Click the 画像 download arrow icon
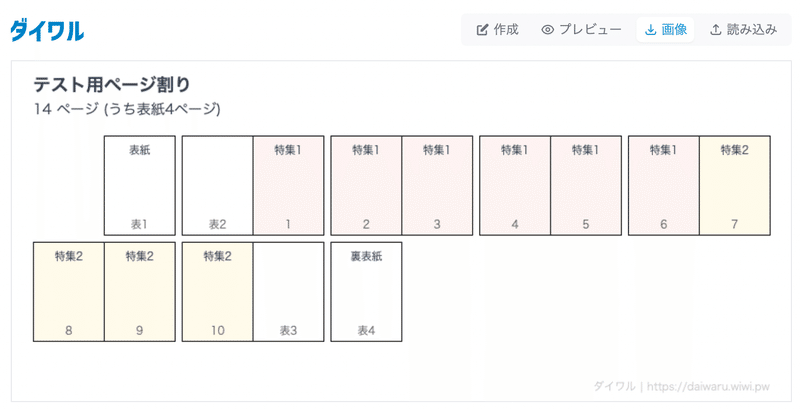 coord(650,30)
